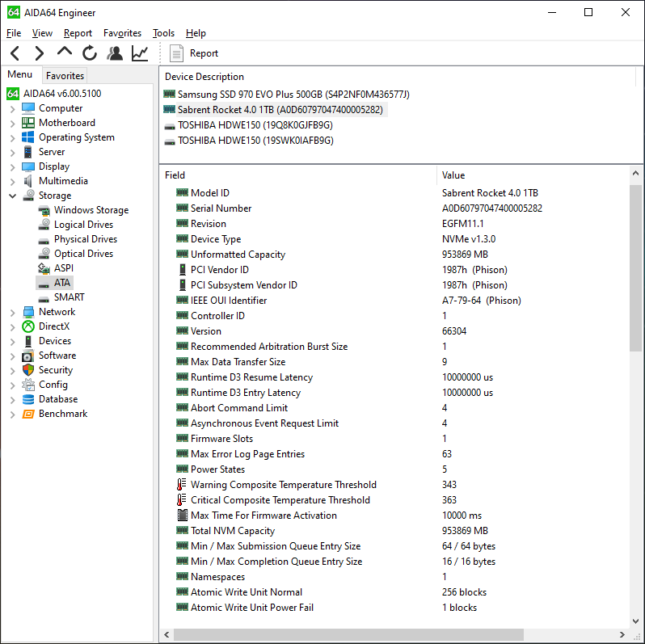This screenshot has height=644, width=645.
Task: Open the Report menu
Action: (x=78, y=33)
